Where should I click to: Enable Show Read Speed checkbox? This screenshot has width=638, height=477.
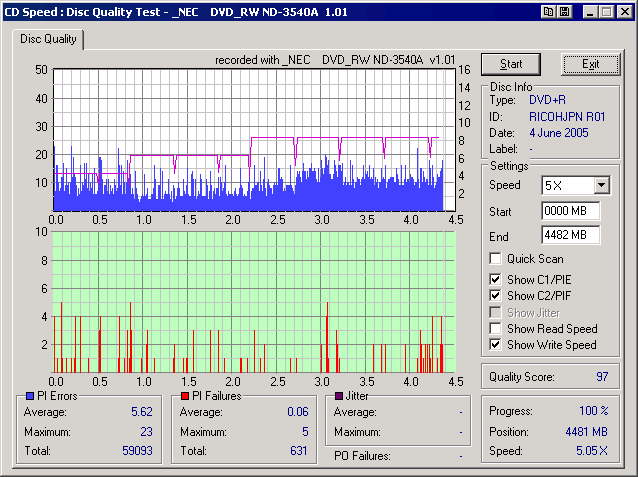click(x=495, y=328)
